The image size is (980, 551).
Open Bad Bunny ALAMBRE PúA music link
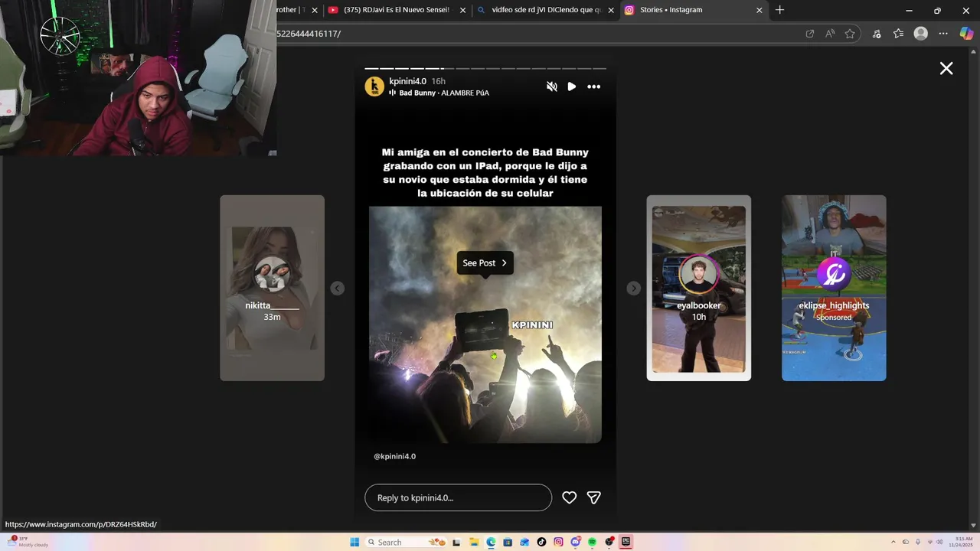(444, 93)
